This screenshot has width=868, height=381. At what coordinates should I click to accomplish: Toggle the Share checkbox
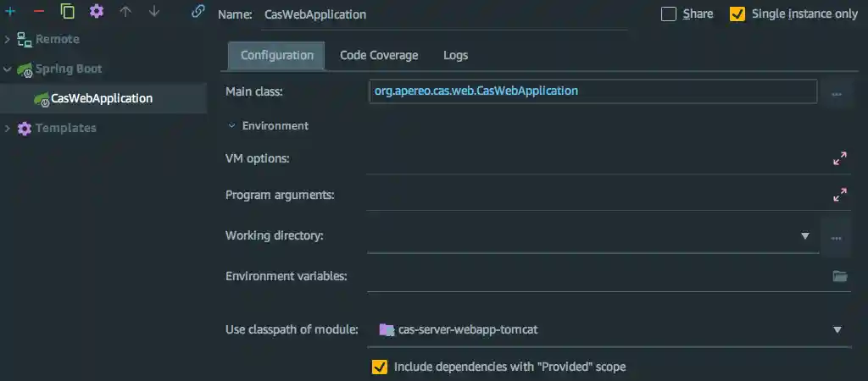click(669, 14)
